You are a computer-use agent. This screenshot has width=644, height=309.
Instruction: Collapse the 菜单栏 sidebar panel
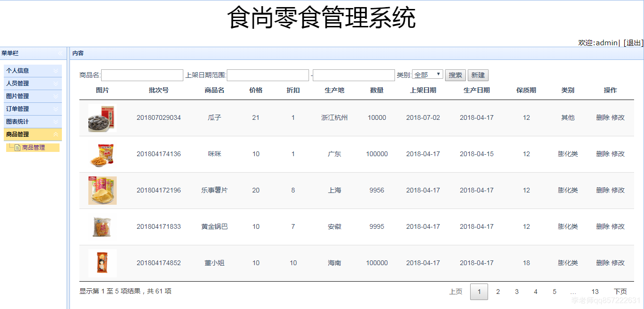pyautogui.click(x=60, y=53)
